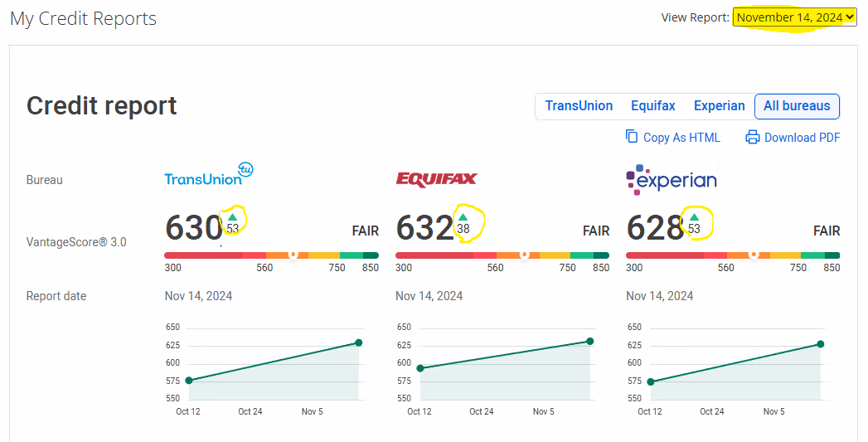Switch to the TransUnion tab

click(579, 106)
